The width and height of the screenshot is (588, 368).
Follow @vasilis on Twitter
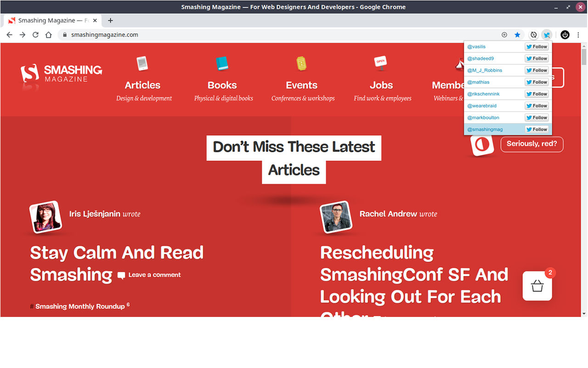[x=537, y=47]
